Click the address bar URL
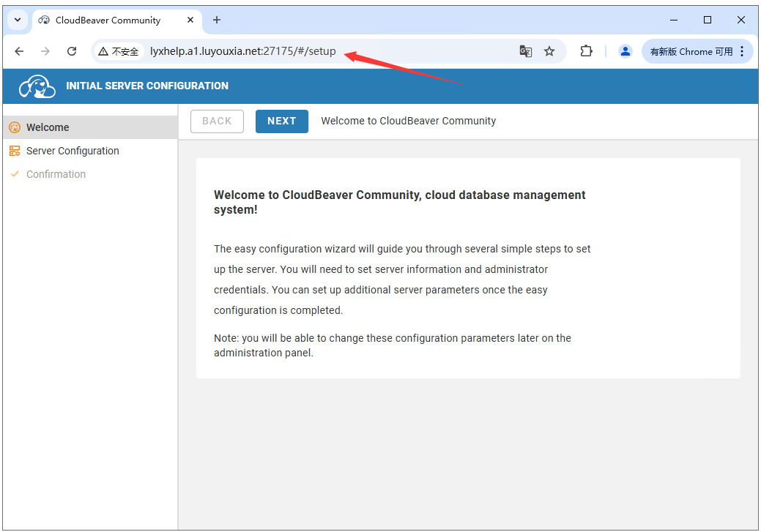 tap(242, 51)
